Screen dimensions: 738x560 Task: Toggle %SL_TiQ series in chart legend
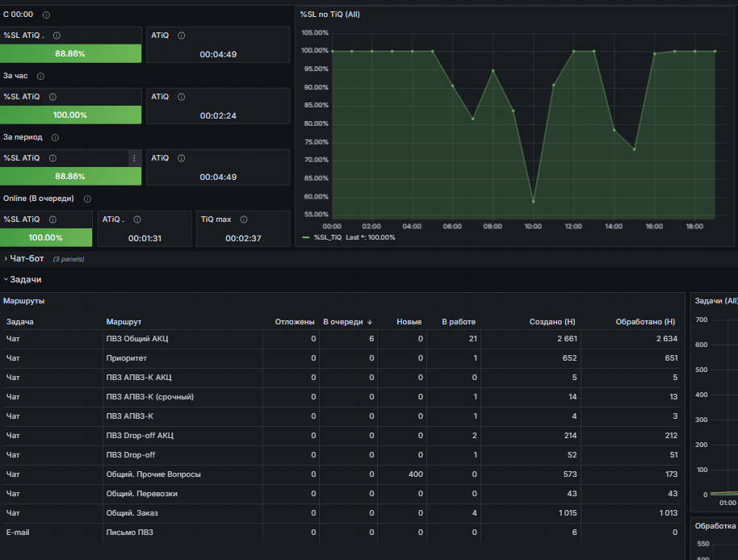tap(328, 237)
